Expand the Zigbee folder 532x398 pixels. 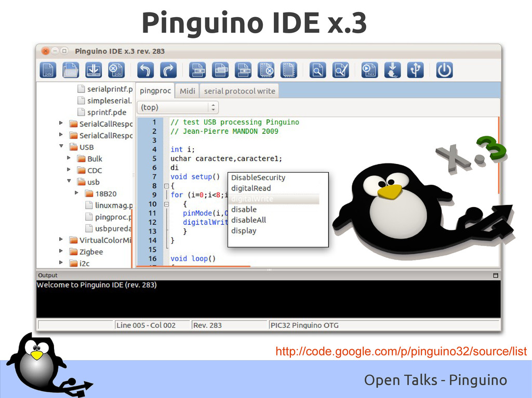coord(61,251)
